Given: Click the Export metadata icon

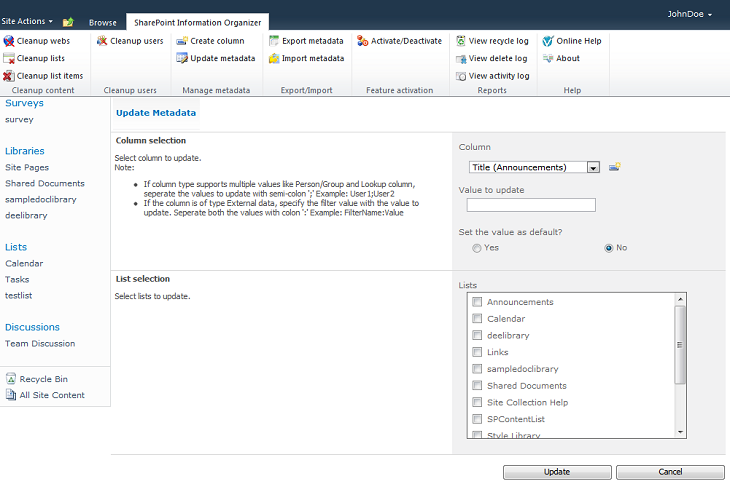Looking at the screenshot, I should click(274, 41).
